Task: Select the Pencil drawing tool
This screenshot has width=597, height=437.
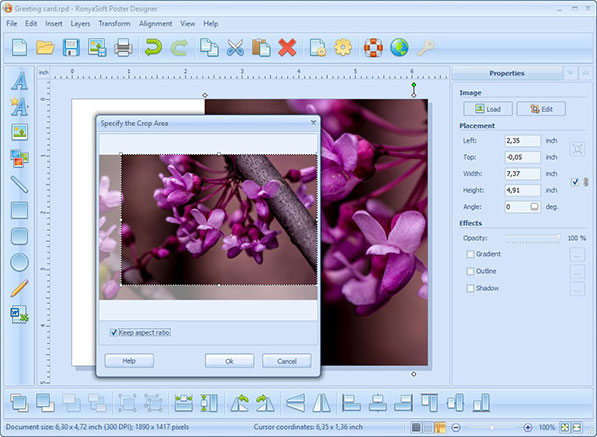Action: click(19, 288)
